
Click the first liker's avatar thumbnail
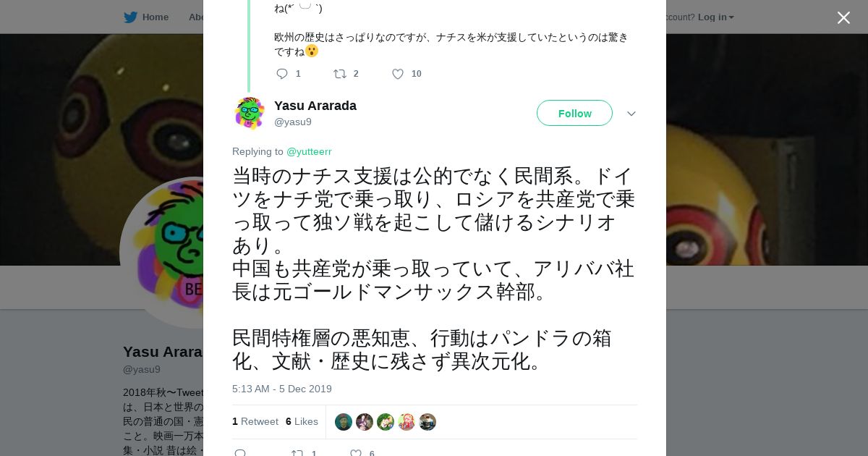344,422
